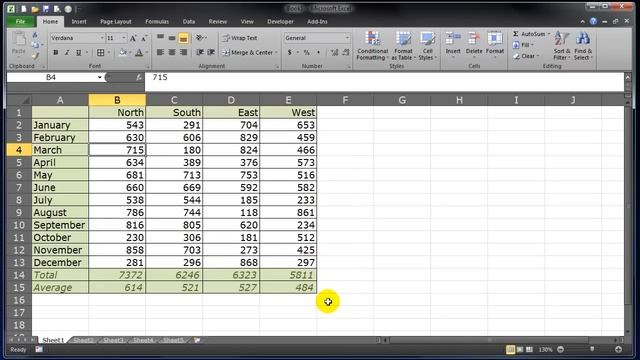Screen dimensions: 640x360
Task: Toggle Center horizontal alignment
Action: (172, 52)
